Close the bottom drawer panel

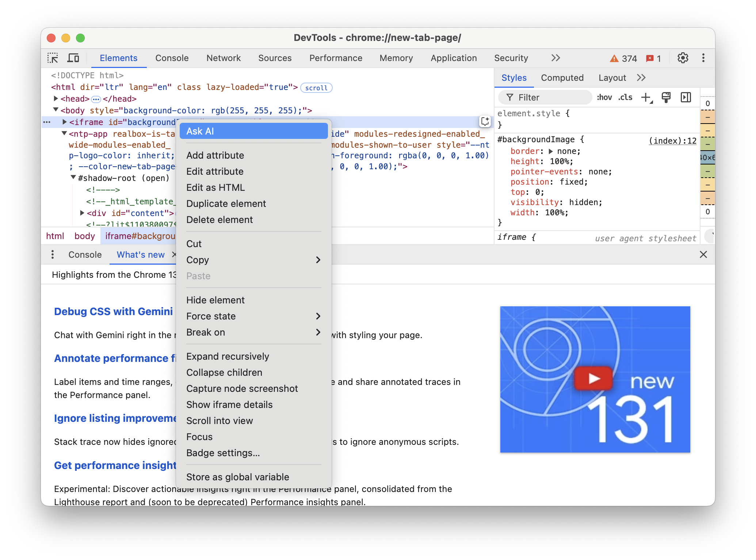(x=703, y=254)
